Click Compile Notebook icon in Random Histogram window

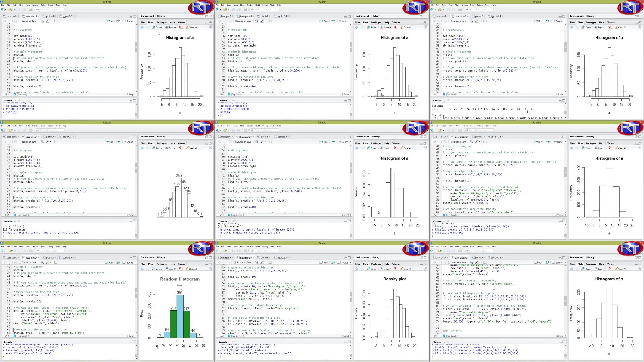coord(55,262)
